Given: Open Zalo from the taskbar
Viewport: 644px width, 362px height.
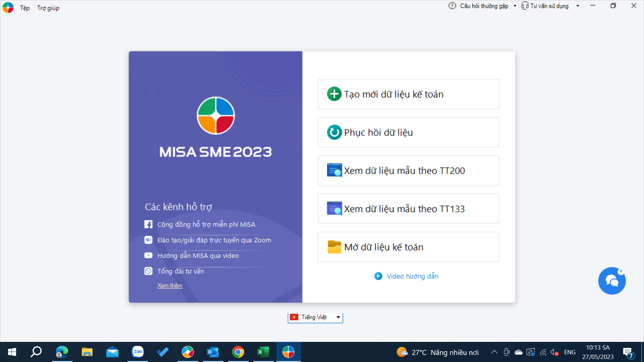Looking at the screenshot, I should (x=138, y=352).
